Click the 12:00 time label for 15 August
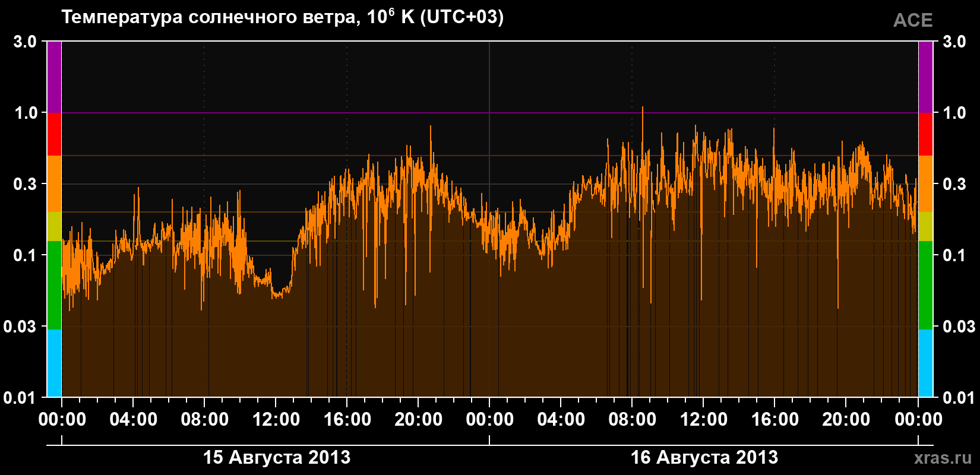 (276, 420)
